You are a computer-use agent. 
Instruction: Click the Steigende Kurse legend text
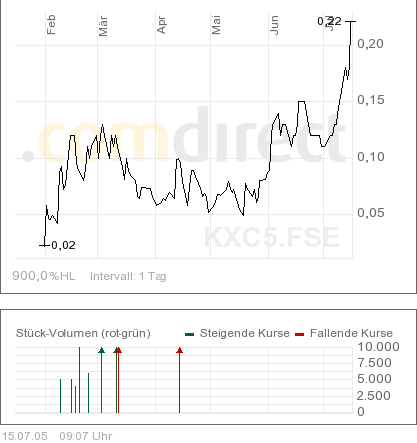245,333
